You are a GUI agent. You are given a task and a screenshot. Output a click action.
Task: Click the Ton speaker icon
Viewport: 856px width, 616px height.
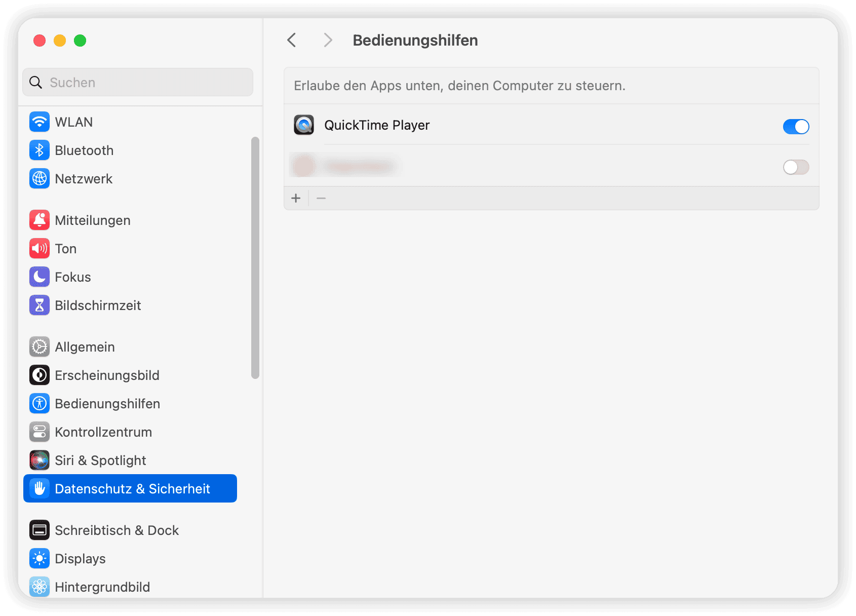pos(40,248)
